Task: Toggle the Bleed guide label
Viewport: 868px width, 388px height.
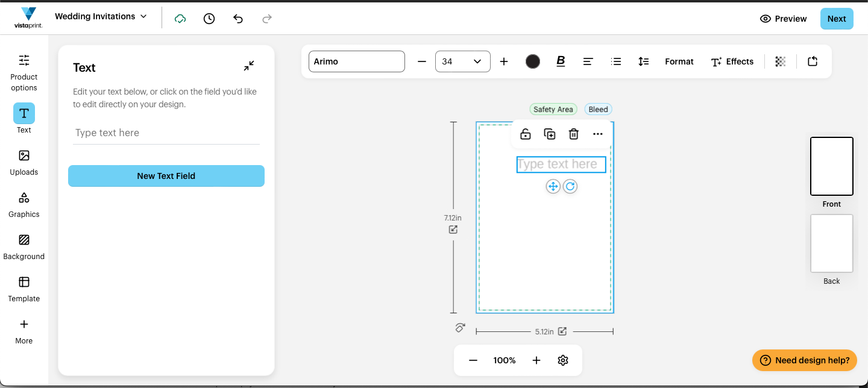Action: (598, 109)
